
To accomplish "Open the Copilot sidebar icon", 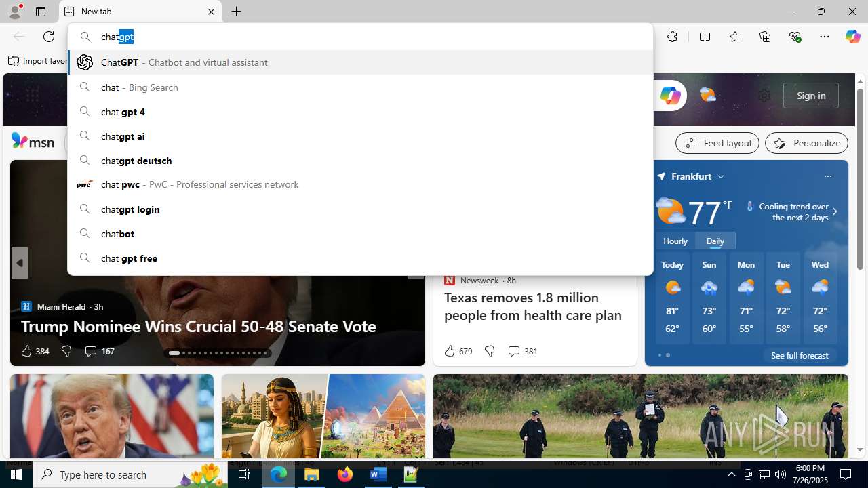I will point(852,37).
